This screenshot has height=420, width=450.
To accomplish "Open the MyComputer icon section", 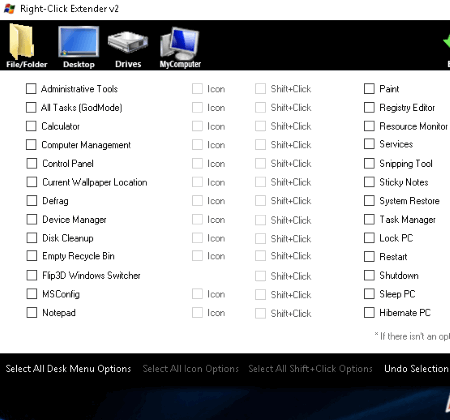I will click(x=180, y=48).
